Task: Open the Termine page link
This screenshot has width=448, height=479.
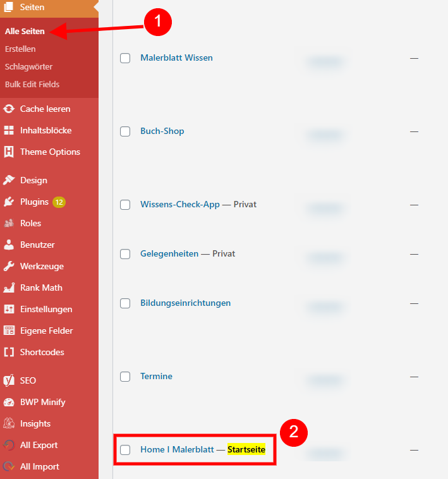Action: [x=156, y=377]
